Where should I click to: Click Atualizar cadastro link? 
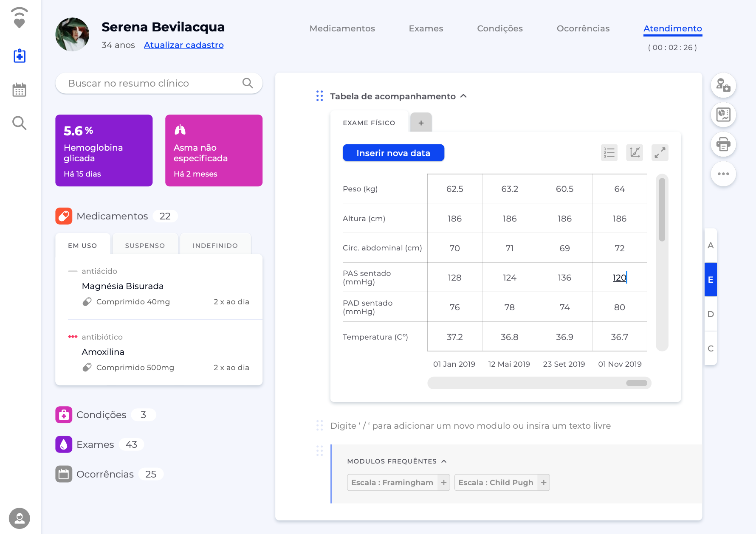click(184, 45)
